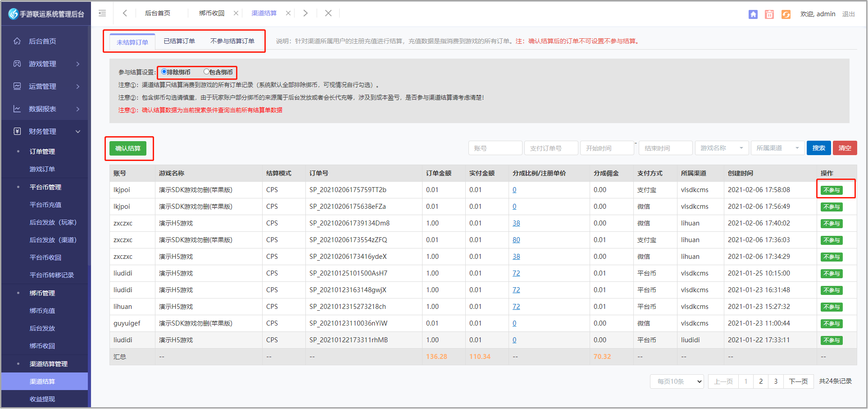Click the 开始时间 date field
Image resolution: width=868 pixels, height=409 pixels.
(x=607, y=148)
